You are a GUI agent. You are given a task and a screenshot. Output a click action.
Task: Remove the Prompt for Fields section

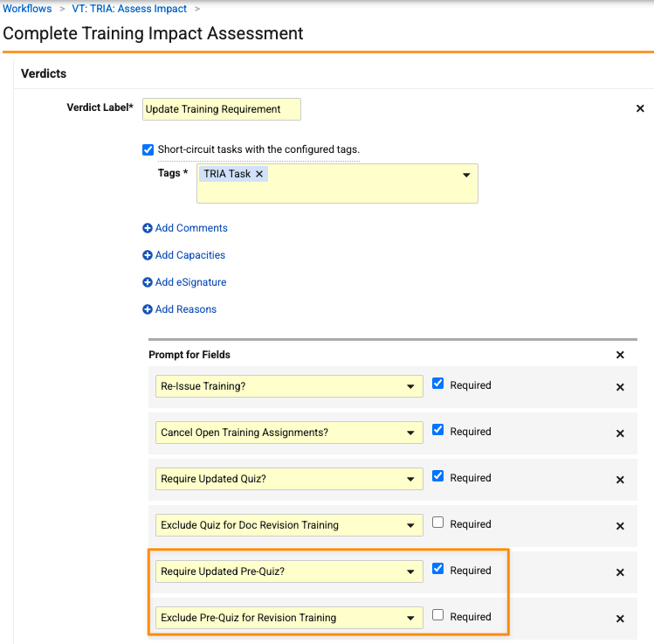(x=620, y=355)
